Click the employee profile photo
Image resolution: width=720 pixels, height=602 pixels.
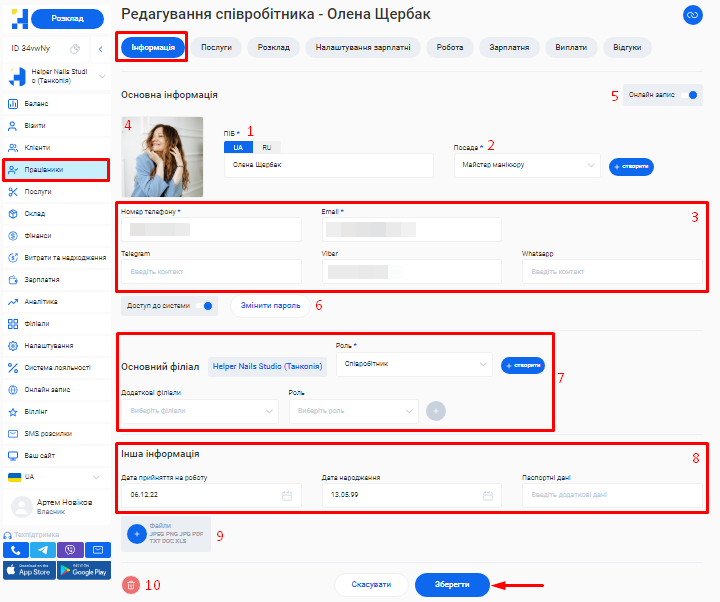(x=162, y=157)
